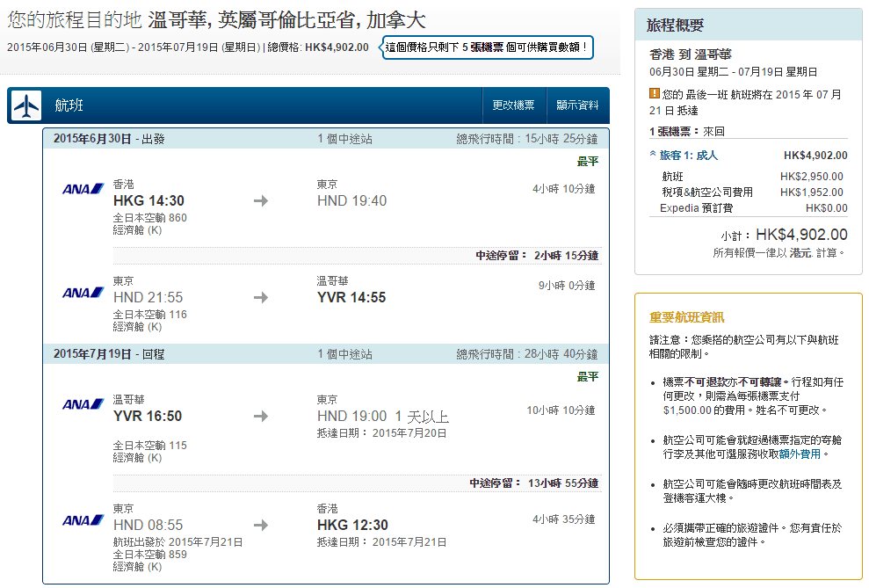869x588 pixels.
Task: Click arrow between HND 21:55 and YVR 14:55
Action: click(260, 298)
